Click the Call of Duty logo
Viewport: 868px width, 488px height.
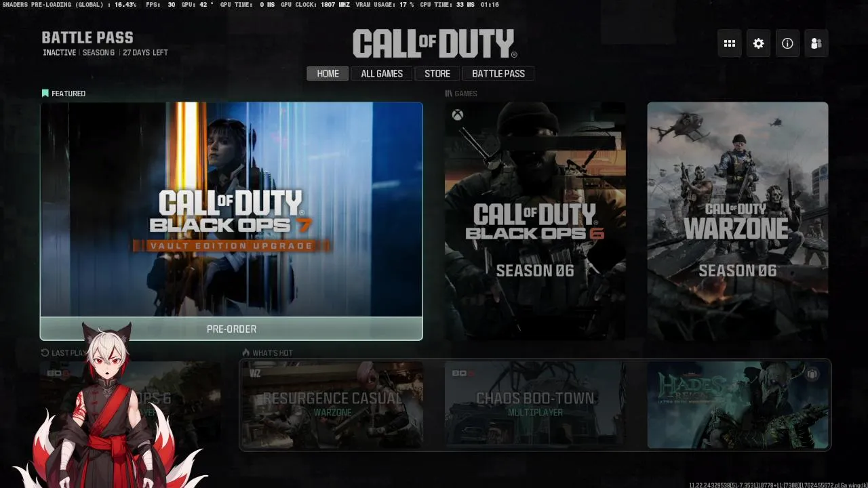[x=435, y=44]
